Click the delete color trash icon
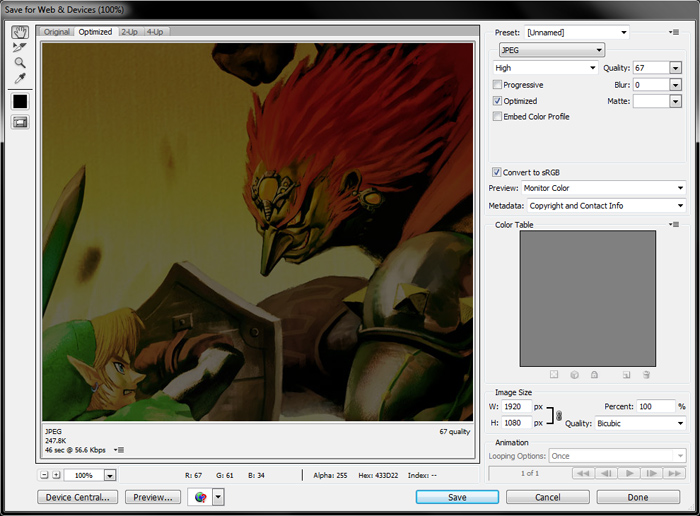The image size is (700, 516). click(646, 375)
